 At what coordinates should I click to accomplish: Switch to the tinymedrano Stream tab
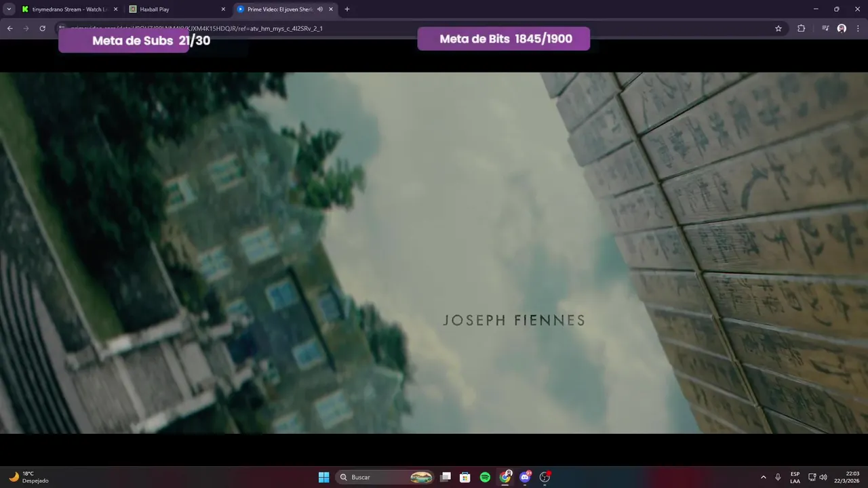pos(69,9)
